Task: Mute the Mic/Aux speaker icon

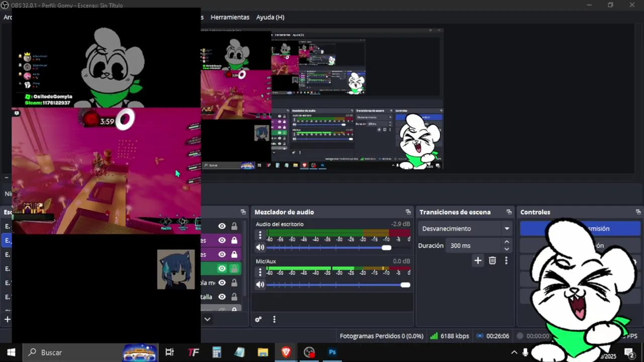Action: pos(260,285)
